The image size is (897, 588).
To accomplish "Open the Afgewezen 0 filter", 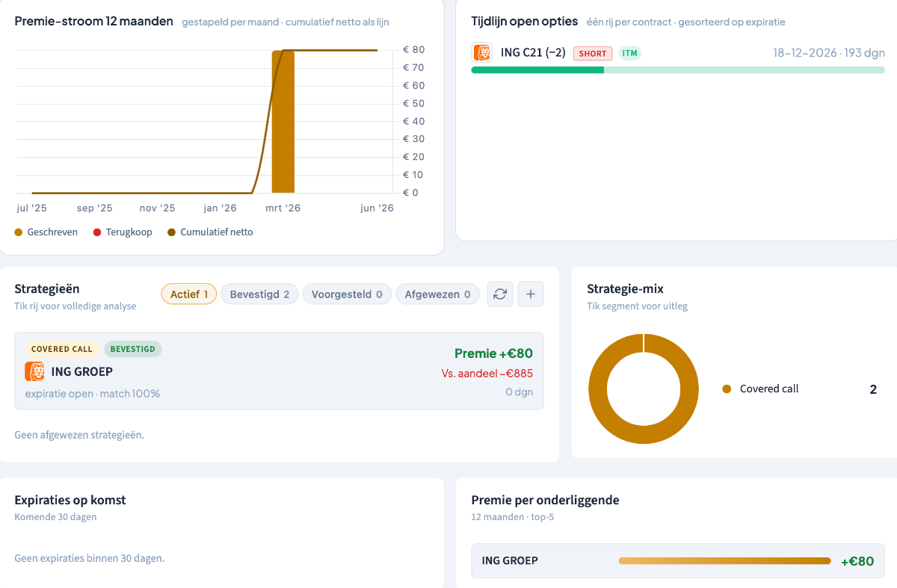I will (x=438, y=294).
